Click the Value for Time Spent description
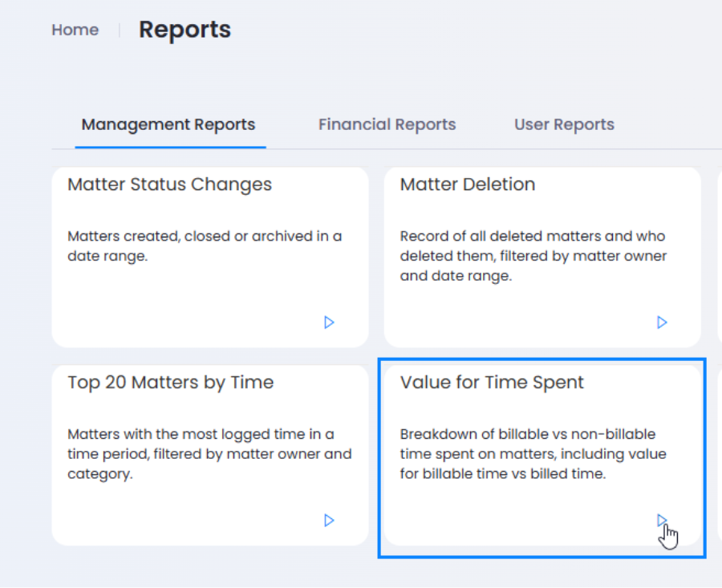The image size is (722, 588). click(533, 454)
